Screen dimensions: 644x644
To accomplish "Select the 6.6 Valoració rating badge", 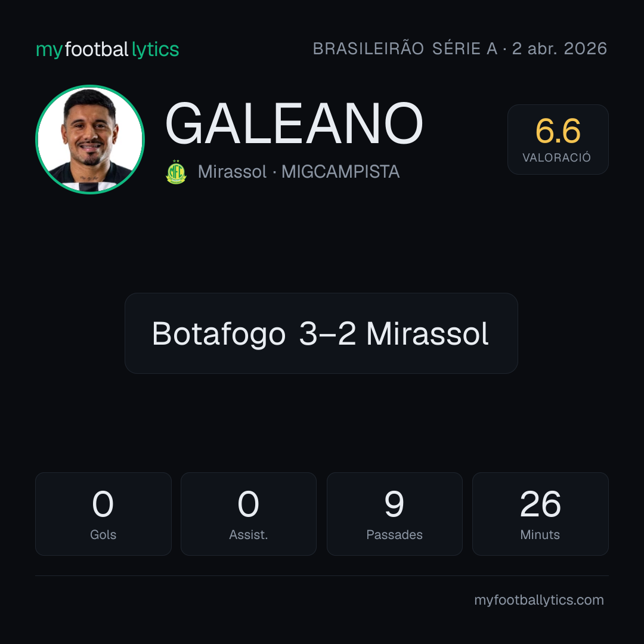I will 558,140.
